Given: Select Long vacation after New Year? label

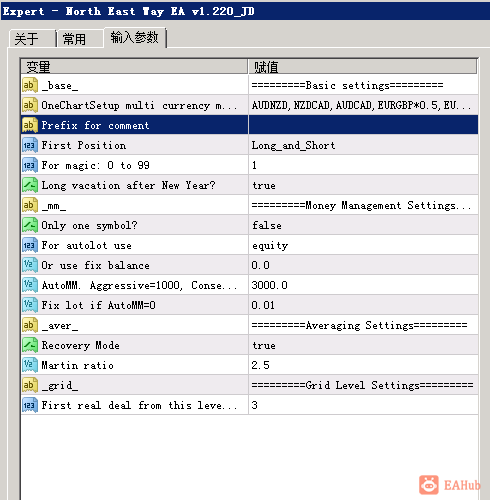Looking at the screenshot, I should [128, 185].
